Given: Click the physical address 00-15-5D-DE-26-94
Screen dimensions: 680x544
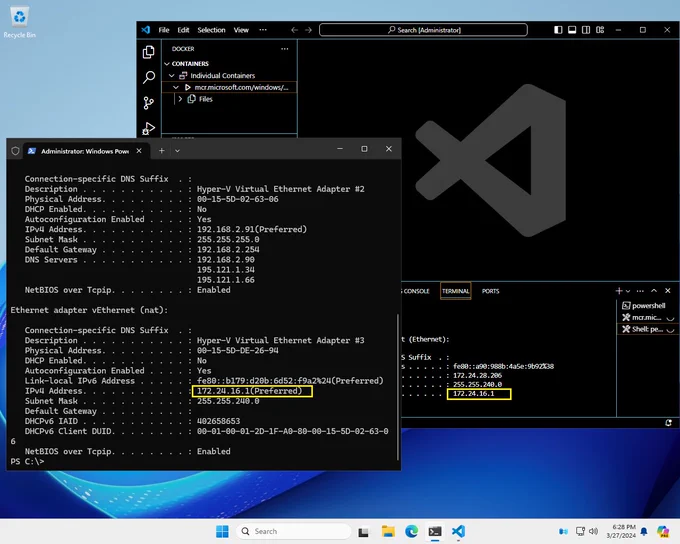Looking at the screenshot, I should click(238, 351).
